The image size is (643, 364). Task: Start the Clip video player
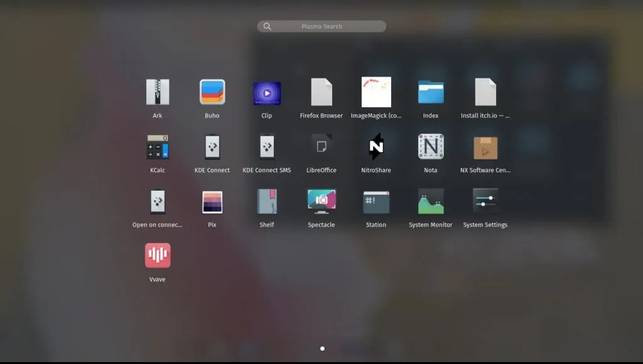(x=266, y=93)
